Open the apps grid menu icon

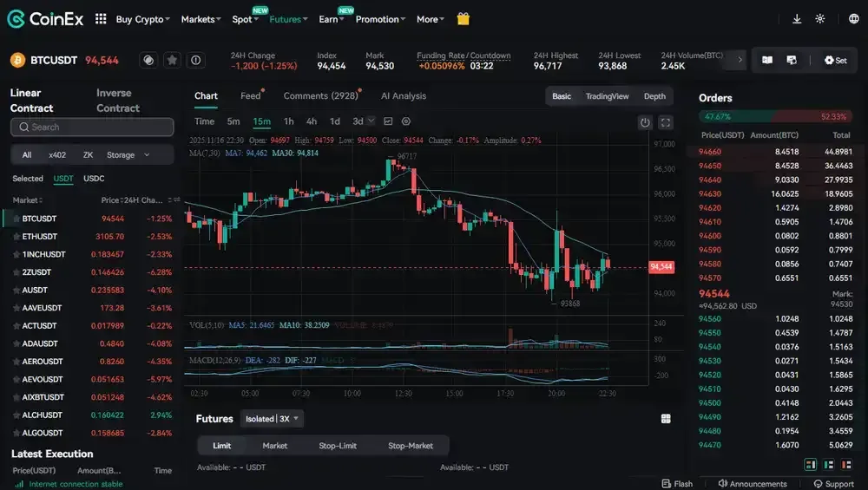click(x=101, y=19)
